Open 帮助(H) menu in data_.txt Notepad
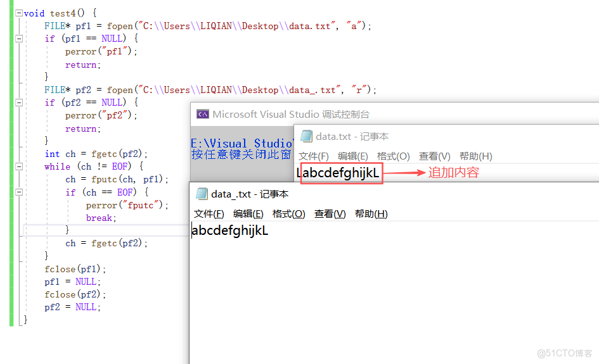The image size is (599, 364). (371, 214)
